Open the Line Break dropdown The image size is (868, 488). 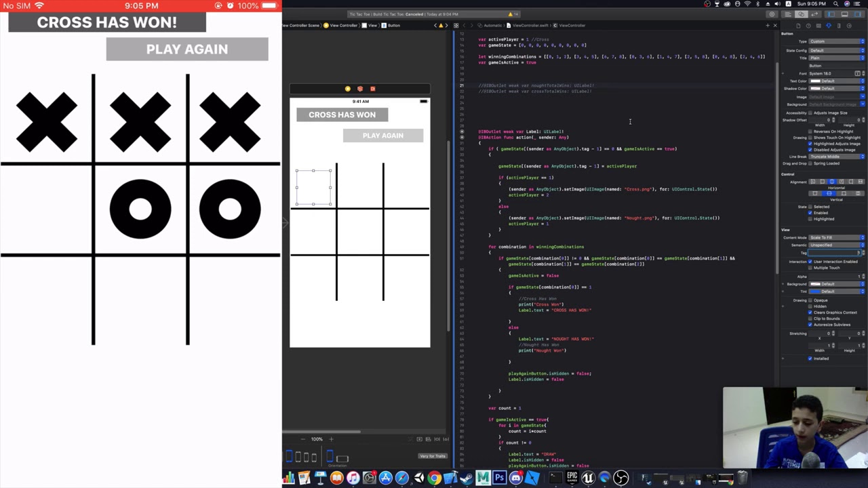tap(837, 157)
